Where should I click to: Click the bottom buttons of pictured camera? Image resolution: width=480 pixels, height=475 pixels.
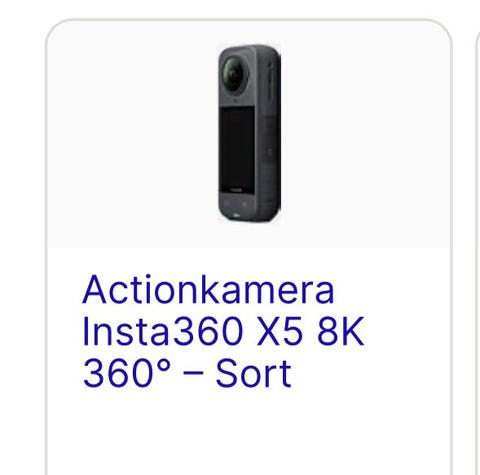(235, 203)
